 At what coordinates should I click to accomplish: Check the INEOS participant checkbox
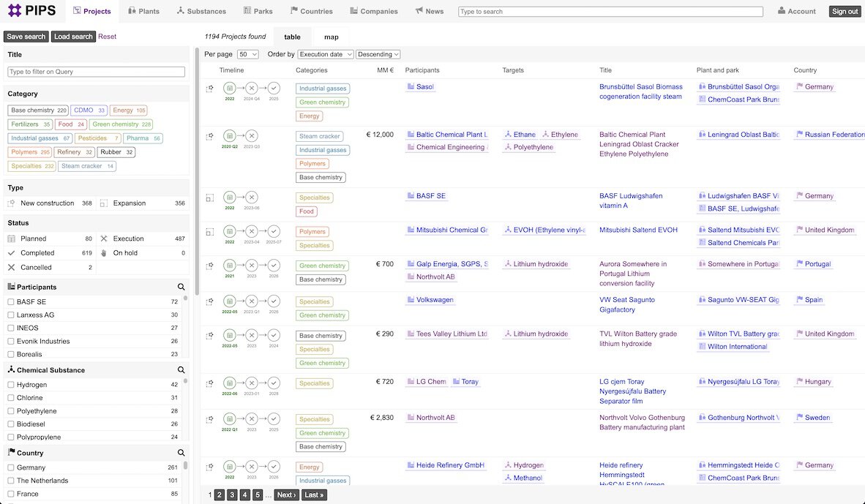11,328
